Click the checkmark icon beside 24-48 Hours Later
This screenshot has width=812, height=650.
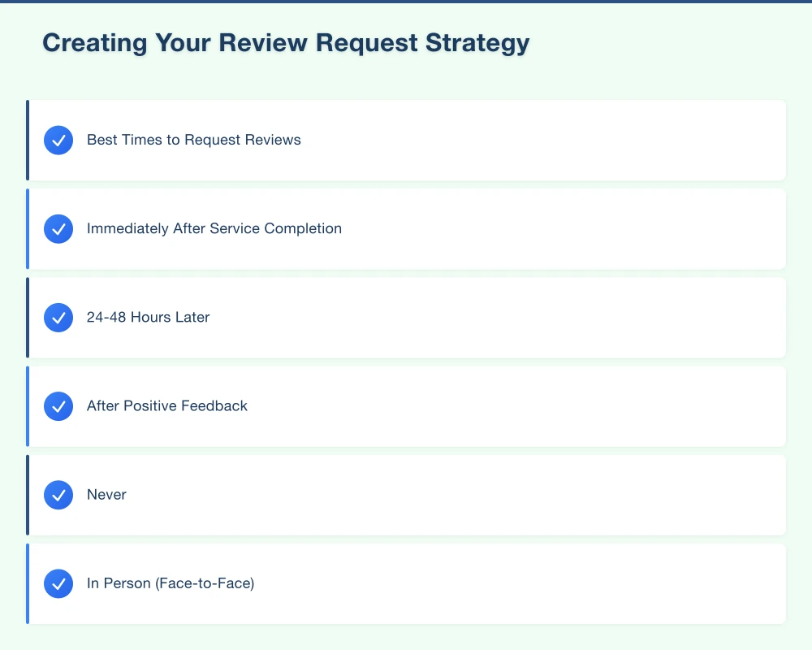point(58,318)
